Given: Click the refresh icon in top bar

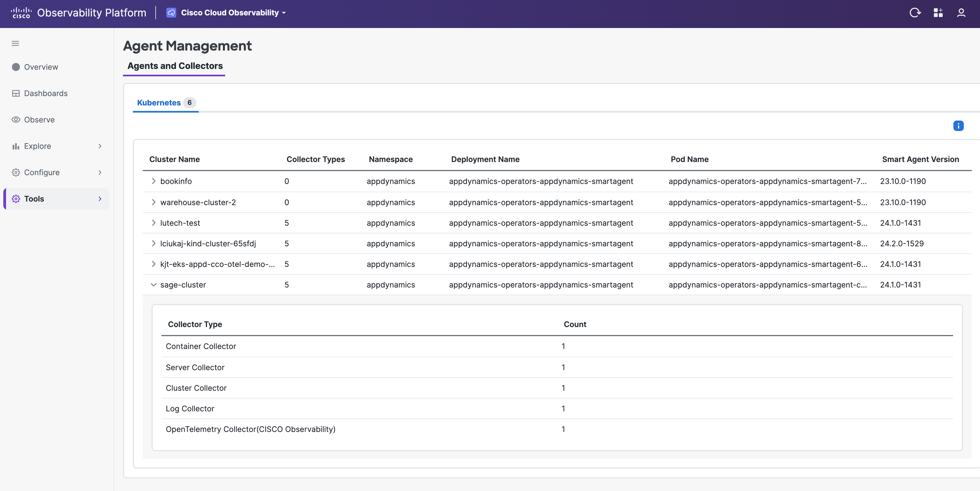Looking at the screenshot, I should [915, 13].
